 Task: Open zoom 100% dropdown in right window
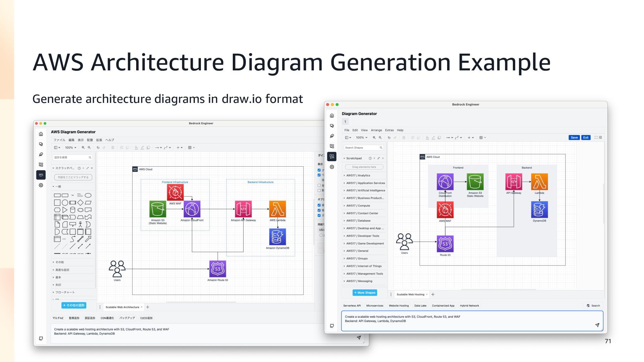point(362,138)
